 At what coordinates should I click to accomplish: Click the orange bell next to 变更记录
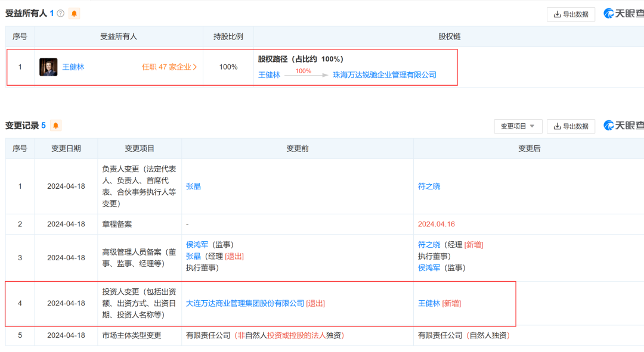pyautogui.click(x=56, y=126)
